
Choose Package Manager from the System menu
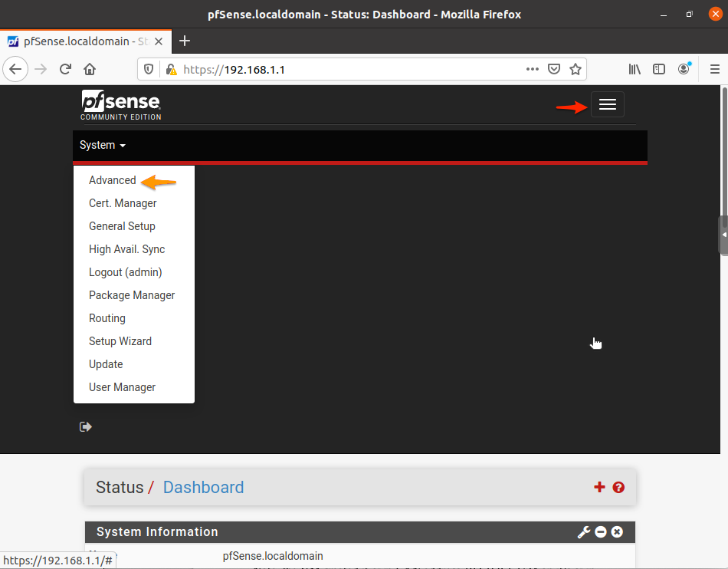pos(131,294)
